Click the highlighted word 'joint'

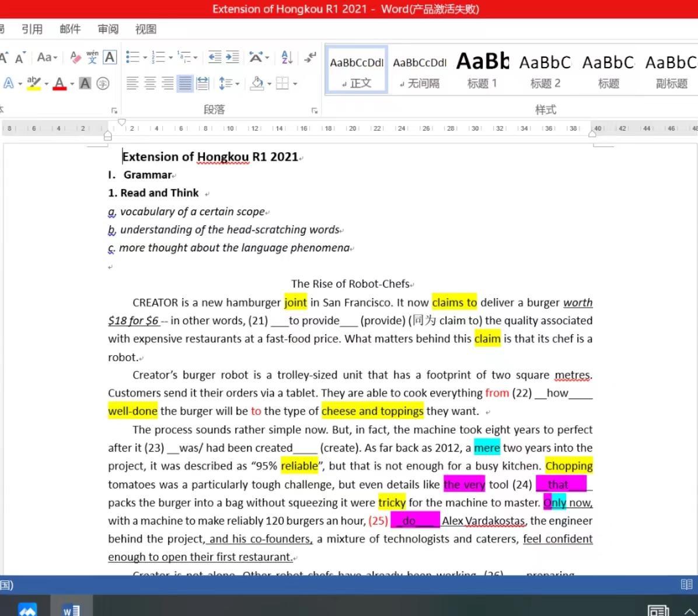[x=295, y=303]
